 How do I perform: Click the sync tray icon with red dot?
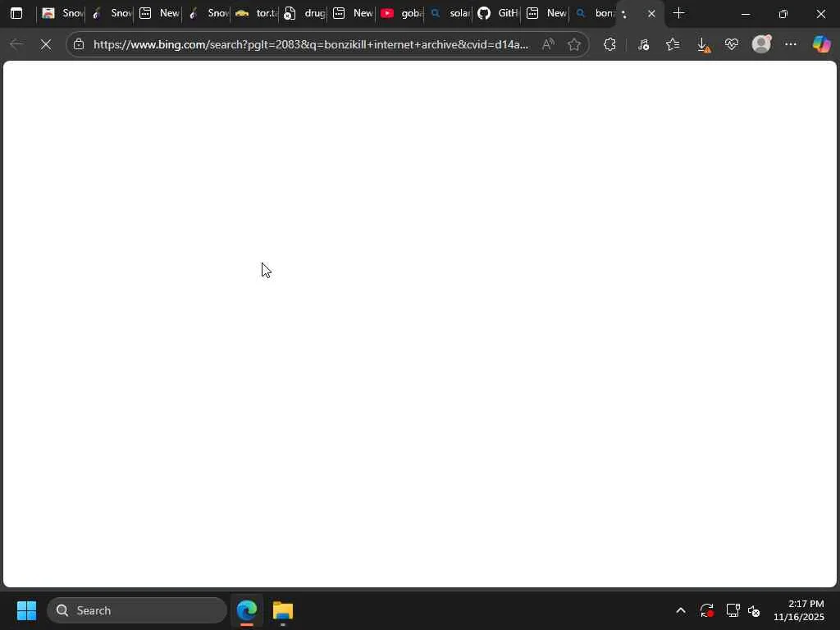706,610
